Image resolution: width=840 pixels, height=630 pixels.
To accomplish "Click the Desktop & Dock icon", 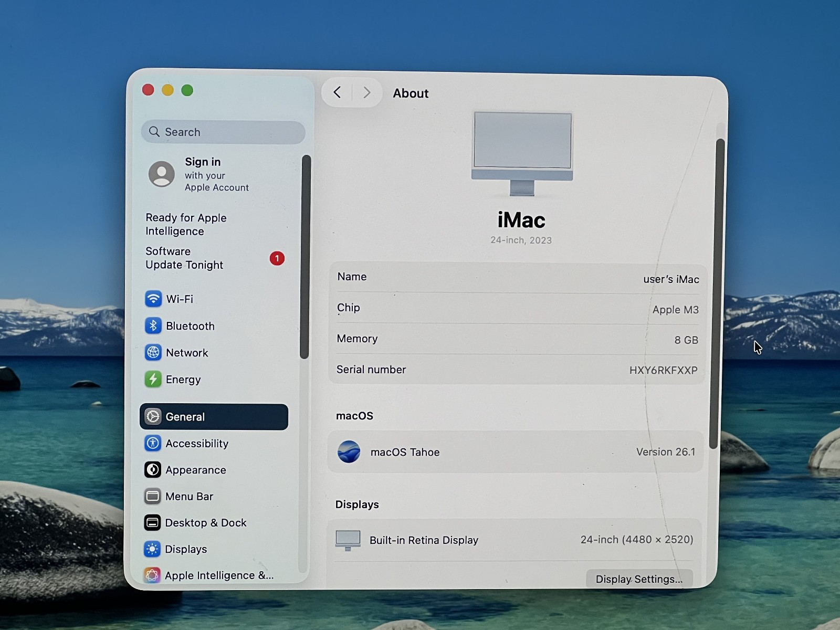I will tap(152, 522).
